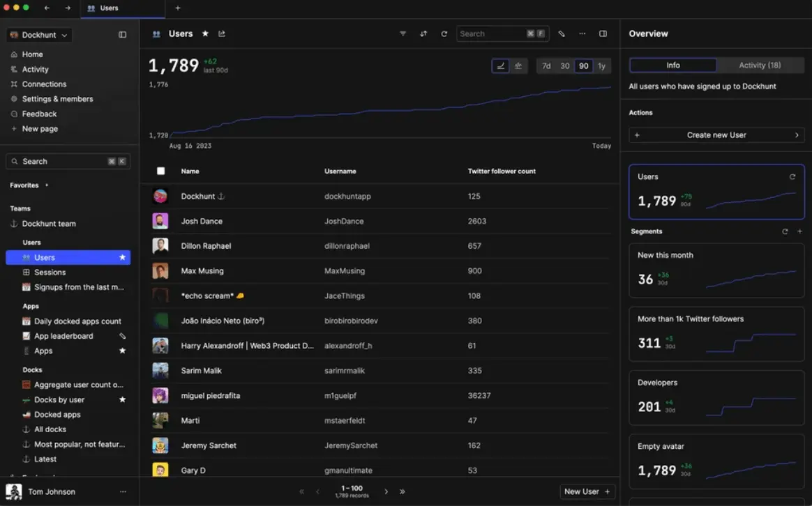Open the sort arrows icon
The height and width of the screenshot is (506, 812).
(x=423, y=33)
